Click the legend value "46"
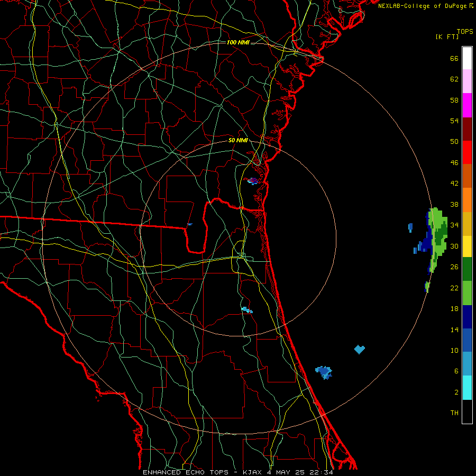Screen dimensions: 476x476 point(454,163)
